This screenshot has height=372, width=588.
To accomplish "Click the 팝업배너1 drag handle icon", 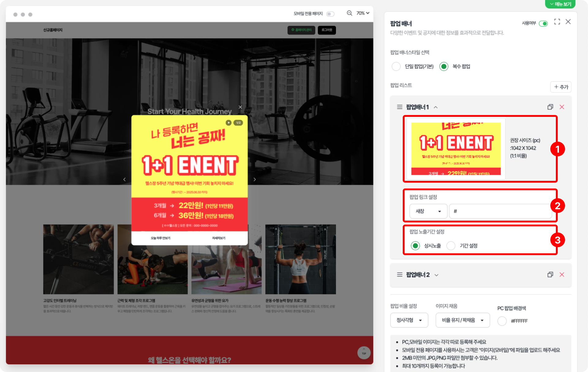I will (400, 107).
